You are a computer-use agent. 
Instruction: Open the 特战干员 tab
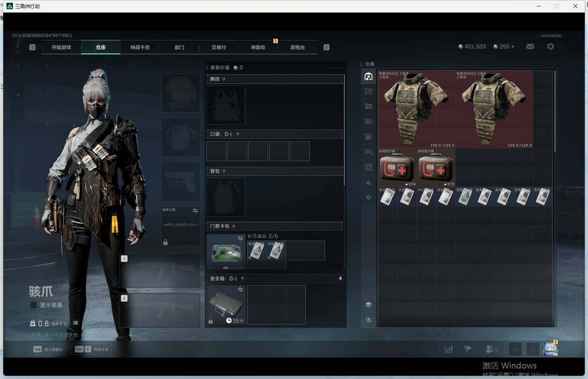140,47
